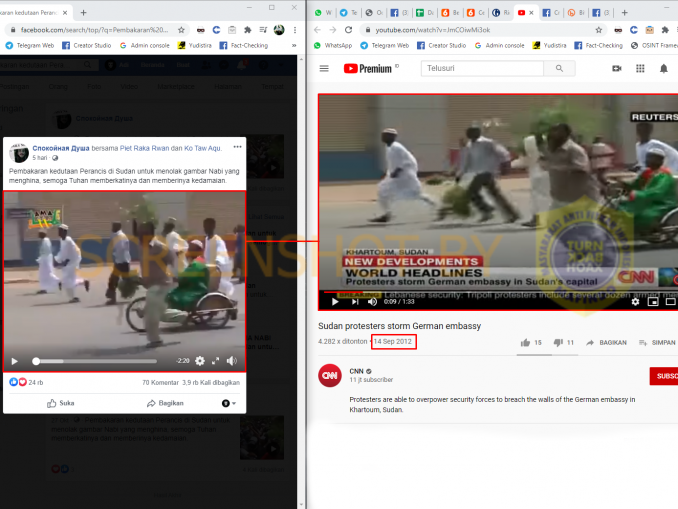Open YouTube notifications bell
Screen dimensions: 678x509
point(664,68)
